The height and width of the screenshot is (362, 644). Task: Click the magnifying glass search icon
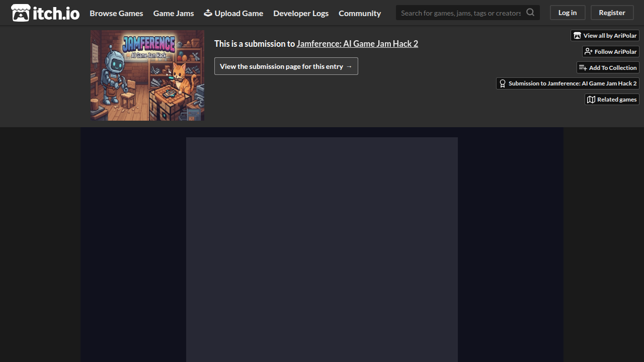click(531, 13)
